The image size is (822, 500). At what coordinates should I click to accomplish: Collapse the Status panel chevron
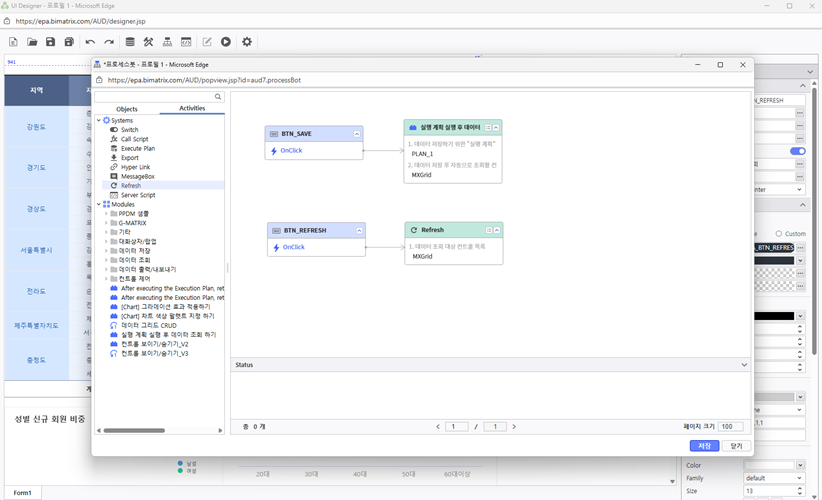point(744,365)
